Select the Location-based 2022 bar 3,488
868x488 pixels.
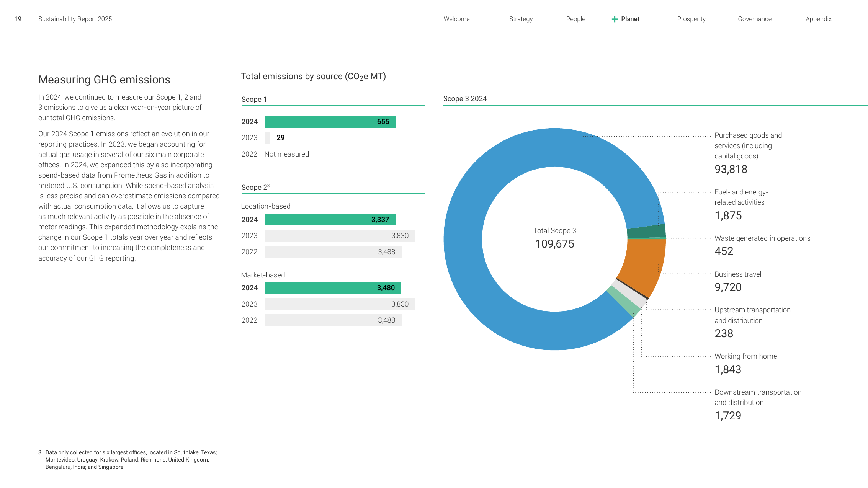coord(333,252)
